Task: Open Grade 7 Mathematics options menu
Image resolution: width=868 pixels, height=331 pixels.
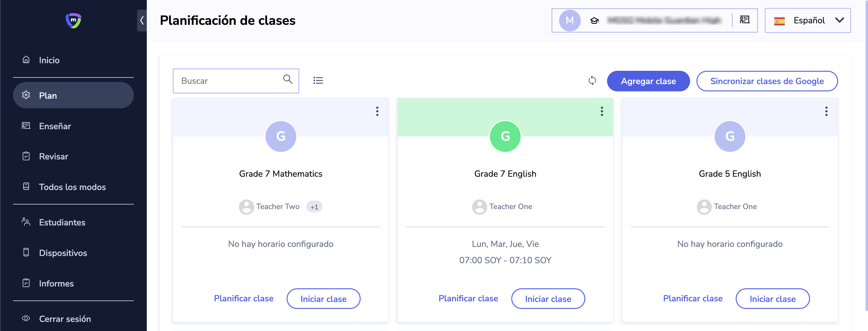Action: (x=377, y=111)
